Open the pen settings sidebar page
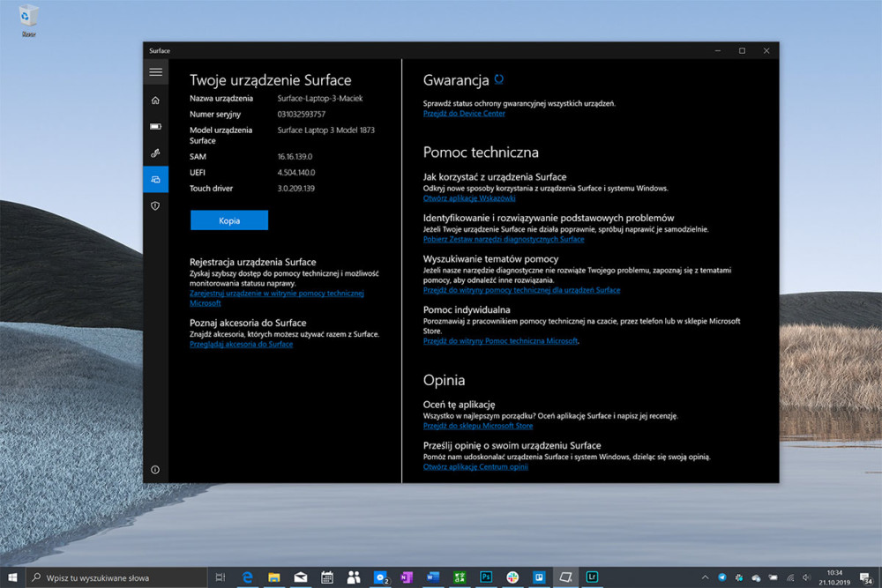882x588 pixels. pyautogui.click(x=156, y=153)
